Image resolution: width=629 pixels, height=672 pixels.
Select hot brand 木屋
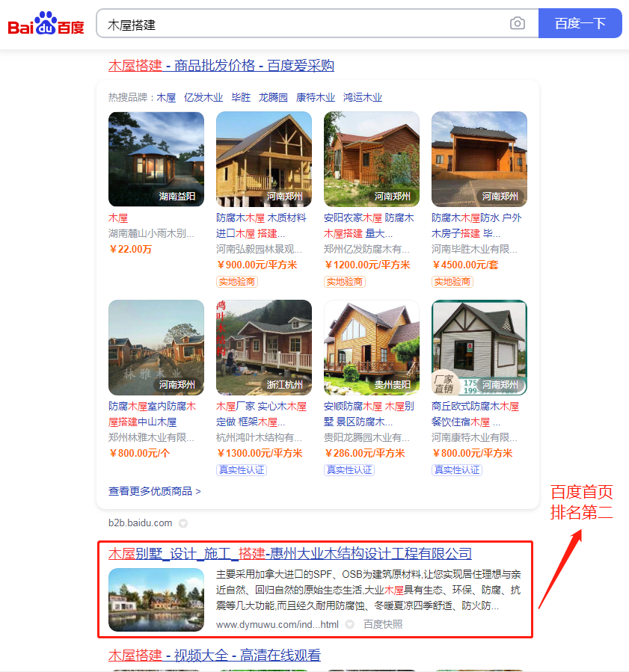point(166,97)
